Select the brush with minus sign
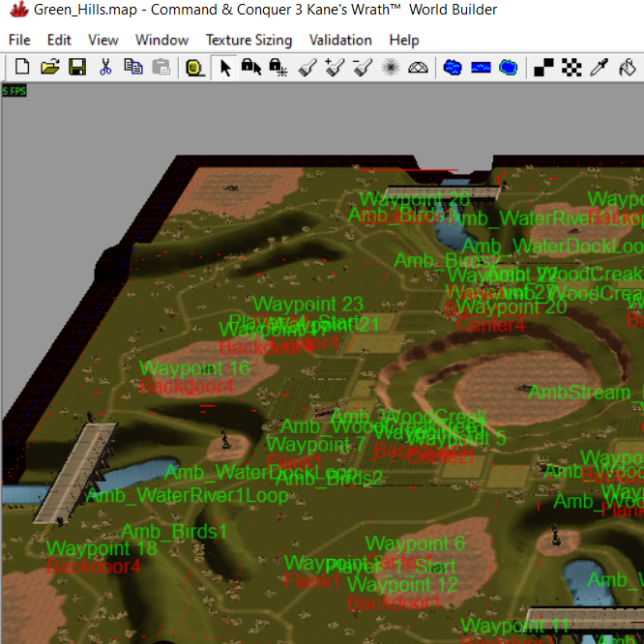The height and width of the screenshot is (644, 644). pyautogui.click(x=363, y=67)
